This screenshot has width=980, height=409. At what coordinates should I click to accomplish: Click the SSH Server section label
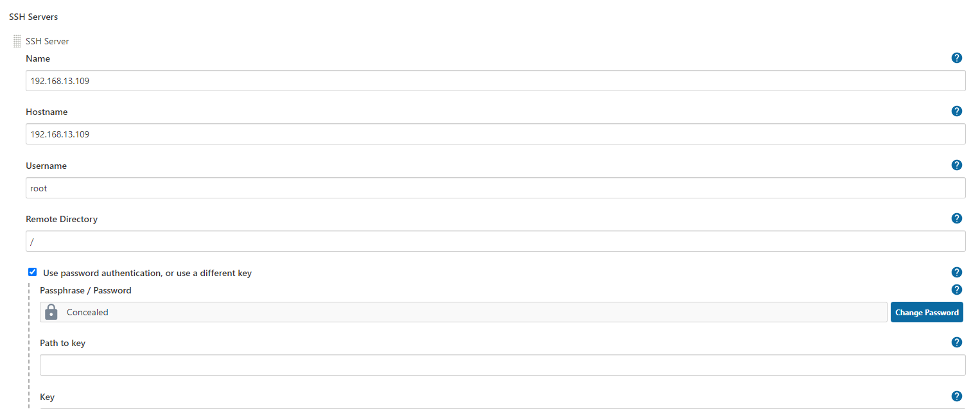click(48, 41)
